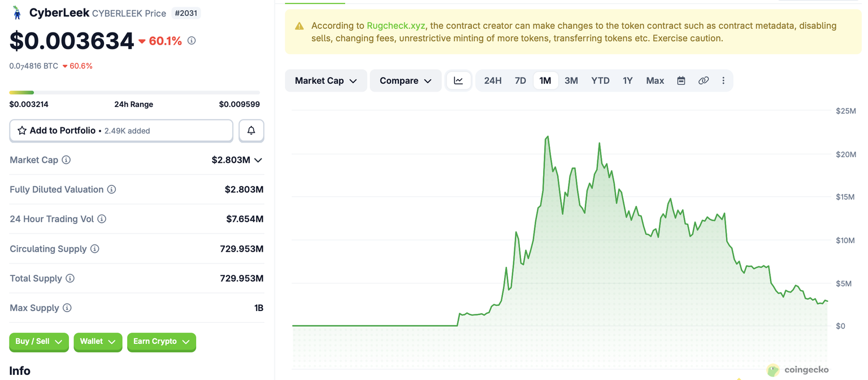Click the $20M axis label

click(x=845, y=154)
